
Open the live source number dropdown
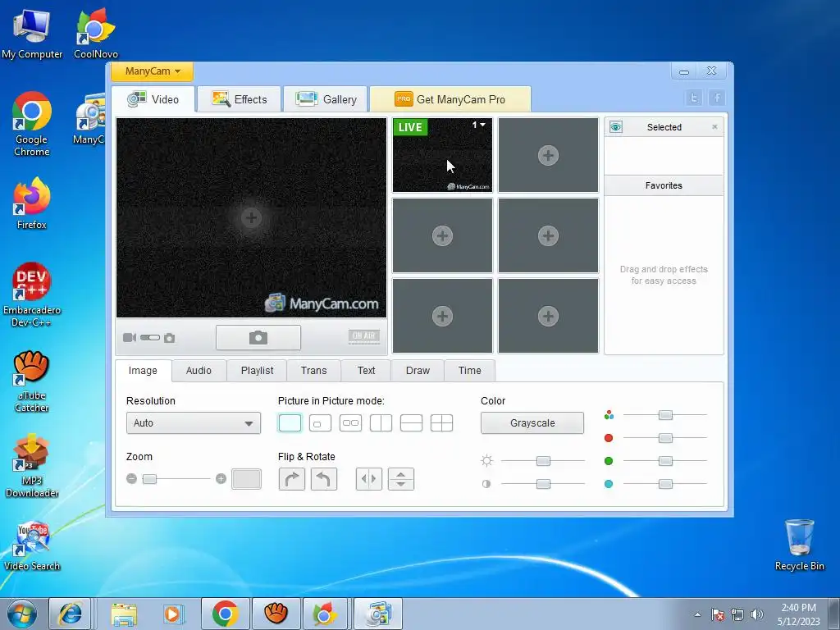[479, 125]
